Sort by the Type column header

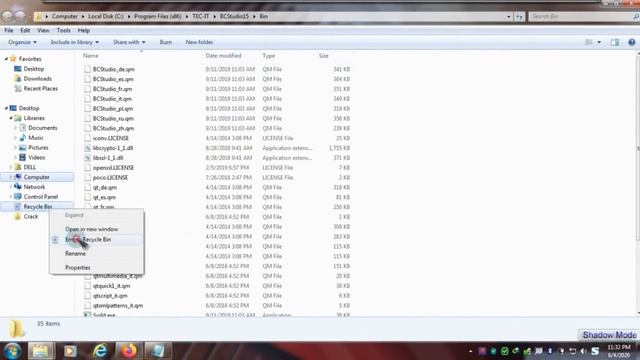point(269,56)
